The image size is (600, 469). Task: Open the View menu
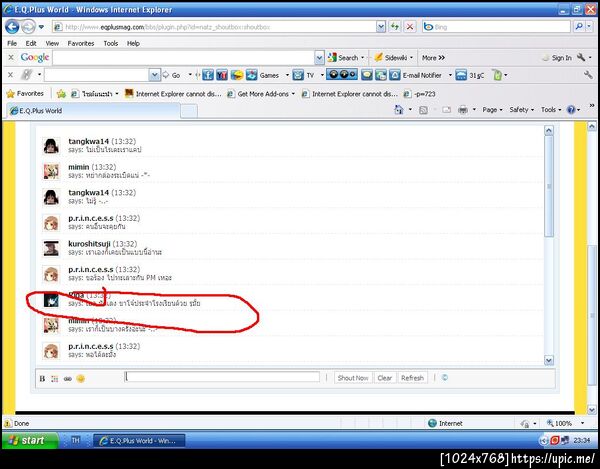52,44
